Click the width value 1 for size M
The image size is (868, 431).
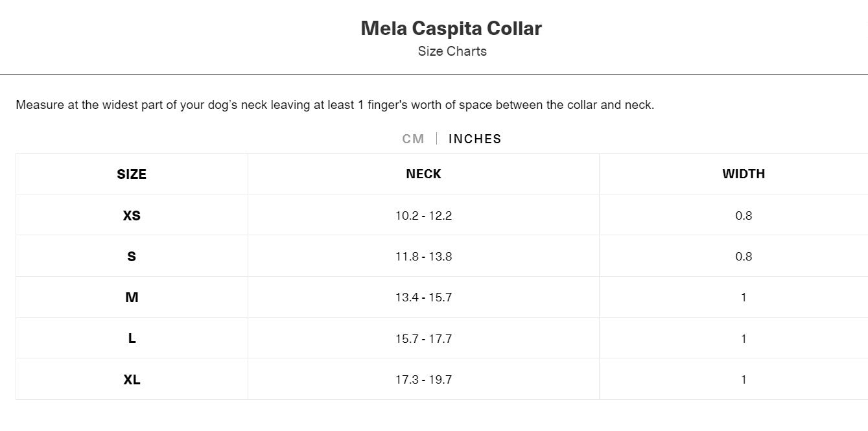(x=744, y=297)
